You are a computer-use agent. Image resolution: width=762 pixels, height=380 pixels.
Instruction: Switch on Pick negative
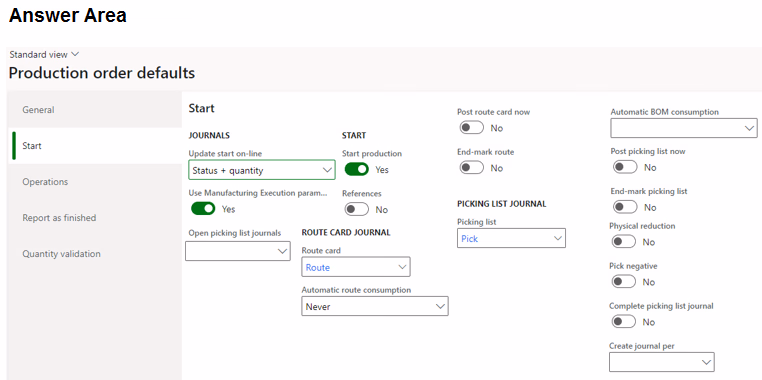point(624,282)
